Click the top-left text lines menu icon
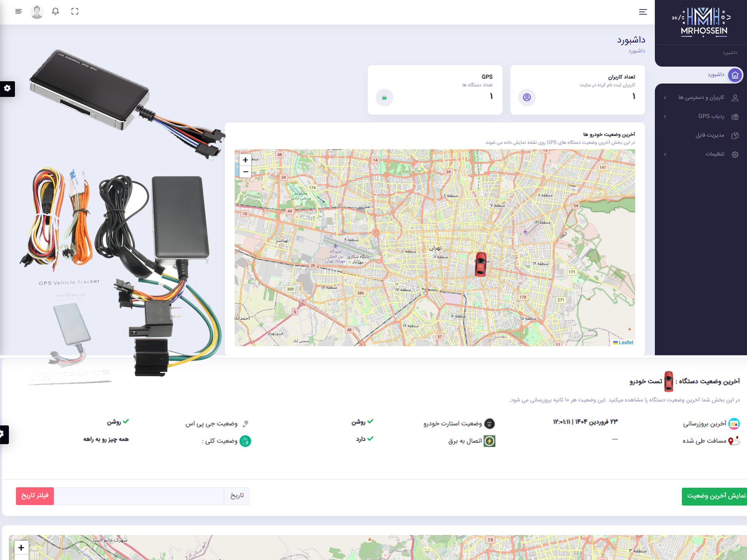 (x=19, y=11)
